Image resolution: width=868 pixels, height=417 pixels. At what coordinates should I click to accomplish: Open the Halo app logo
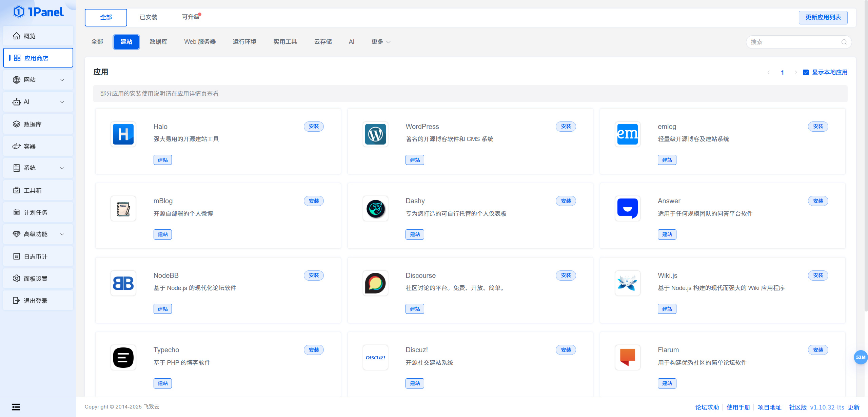tap(123, 134)
